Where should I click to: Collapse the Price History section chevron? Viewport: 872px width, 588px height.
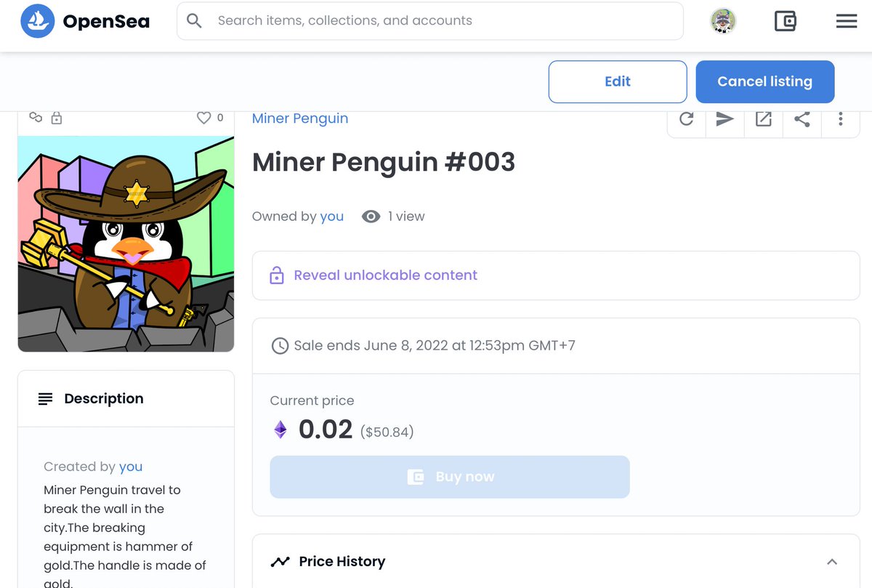pyautogui.click(x=832, y=562)
